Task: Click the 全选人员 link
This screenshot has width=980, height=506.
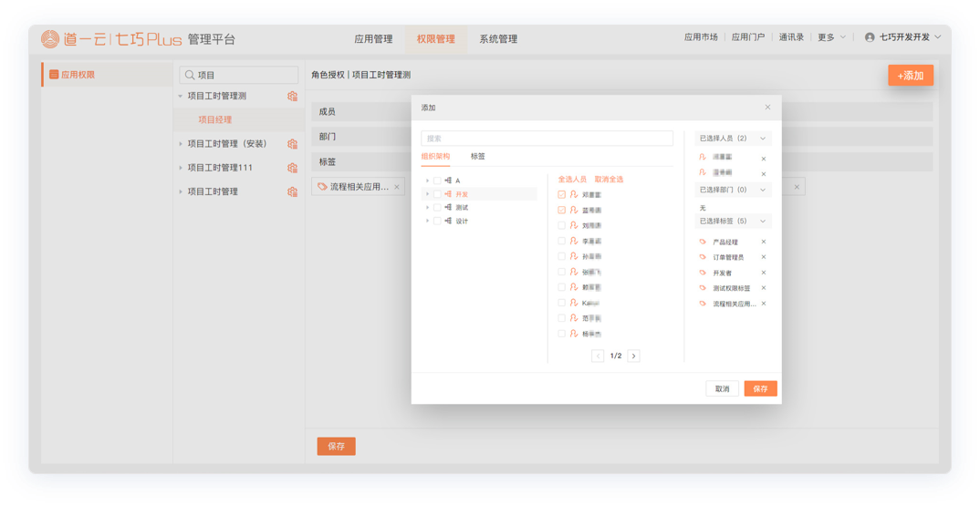Action: click(572, 180)
